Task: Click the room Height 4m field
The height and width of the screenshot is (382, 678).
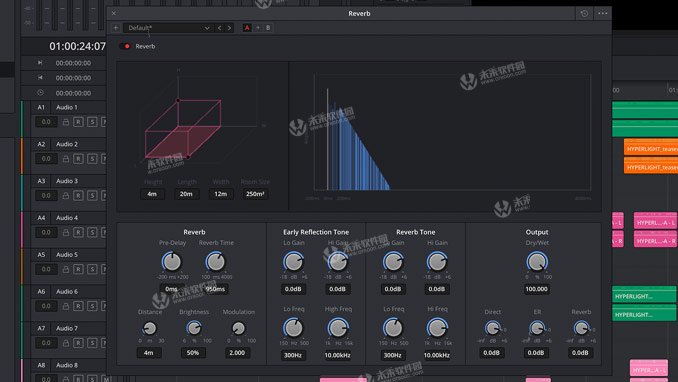Action: click(152, 194)
